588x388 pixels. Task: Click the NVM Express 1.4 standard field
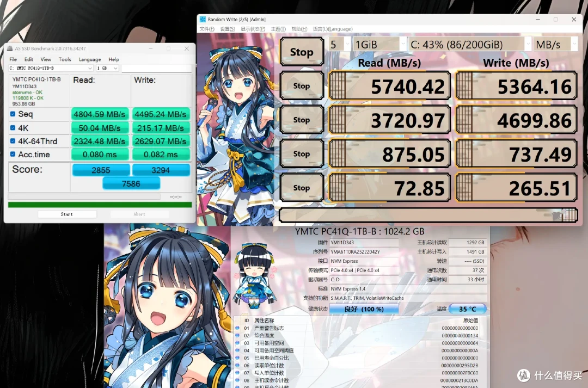408,288
